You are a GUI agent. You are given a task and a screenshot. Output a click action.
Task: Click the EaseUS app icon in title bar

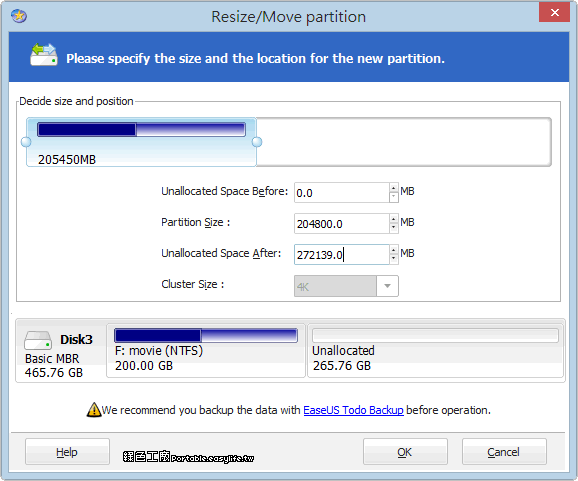(x=19, y=16)
